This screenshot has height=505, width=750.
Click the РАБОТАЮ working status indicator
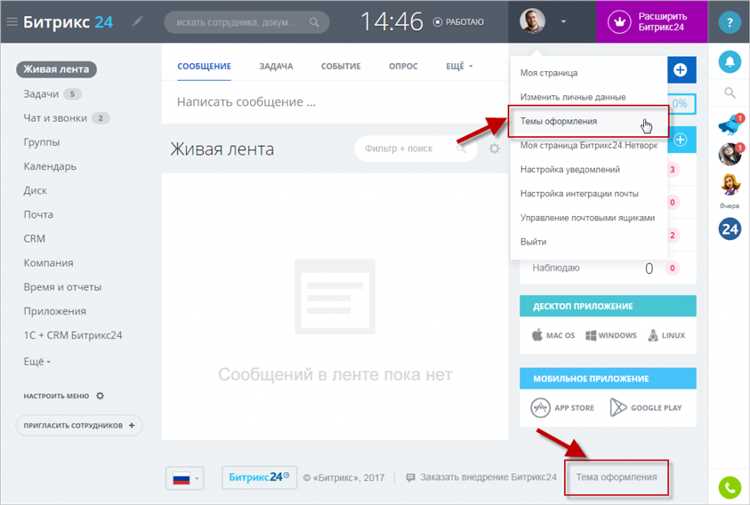tap(458, 22)
